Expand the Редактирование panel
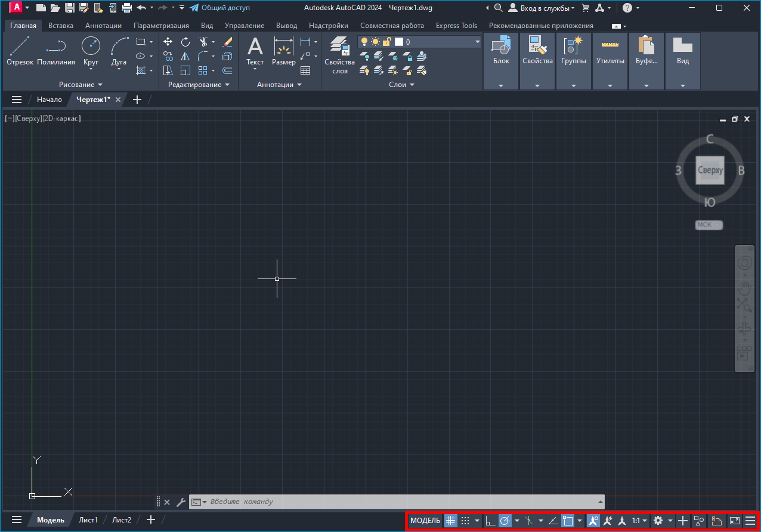 [199, 85]
